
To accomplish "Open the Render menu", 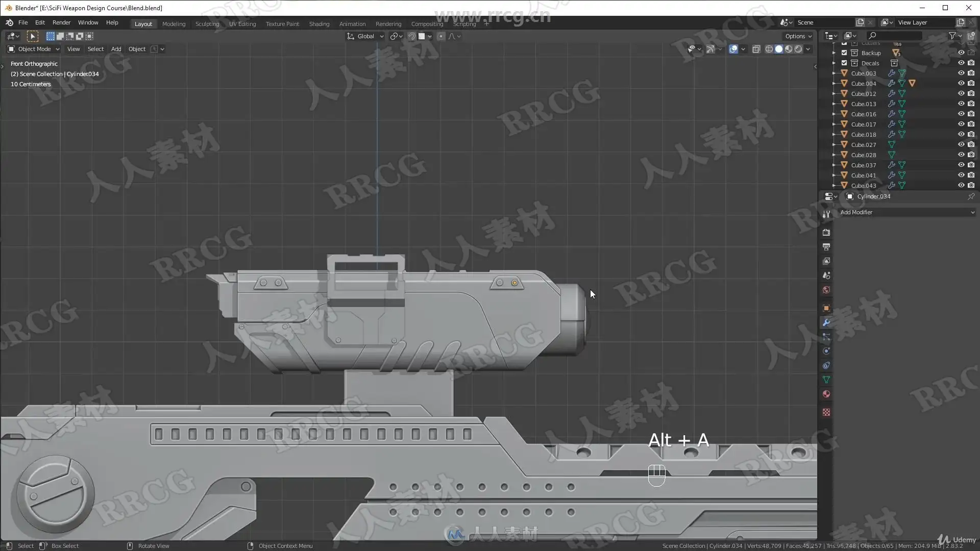I will pyautogui.click(x=61, y=22).
